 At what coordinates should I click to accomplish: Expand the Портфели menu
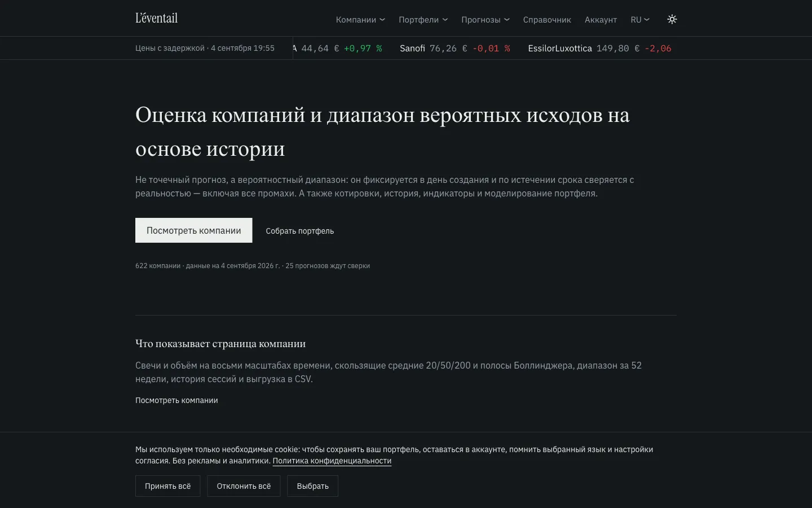pos(423,20)
